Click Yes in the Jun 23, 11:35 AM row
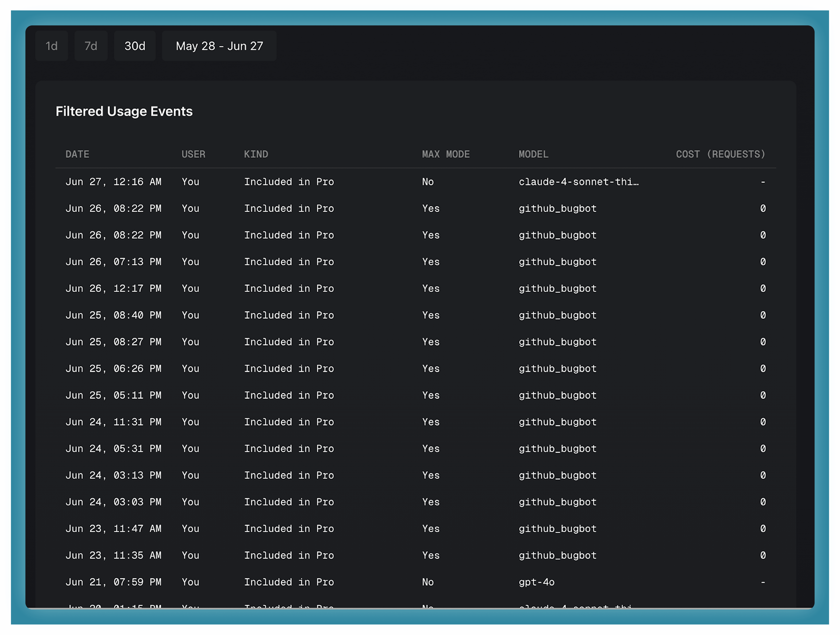This screenshot has height=635, width=840. (431, 556)
